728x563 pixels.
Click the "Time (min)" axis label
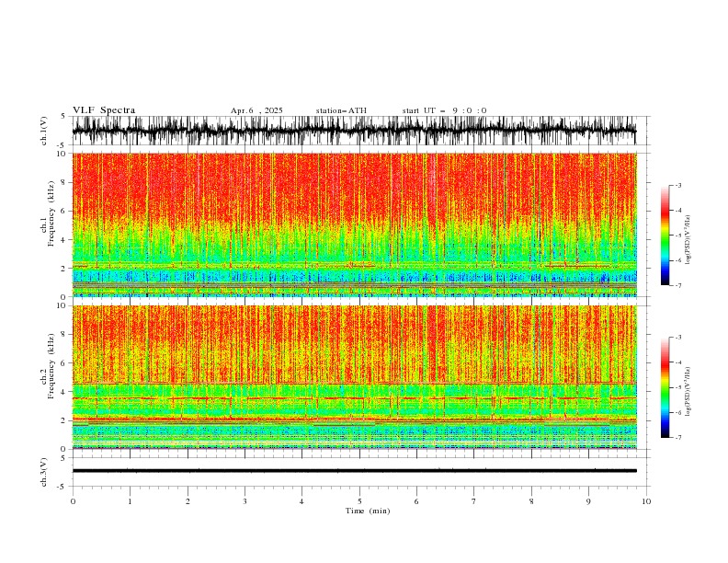[x=368, y=511]
